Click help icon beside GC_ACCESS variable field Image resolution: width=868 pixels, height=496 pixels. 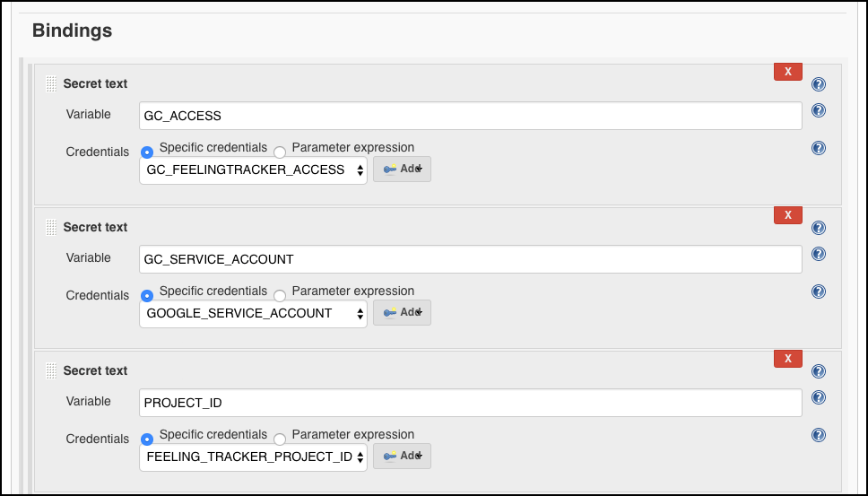pos(818,110)
